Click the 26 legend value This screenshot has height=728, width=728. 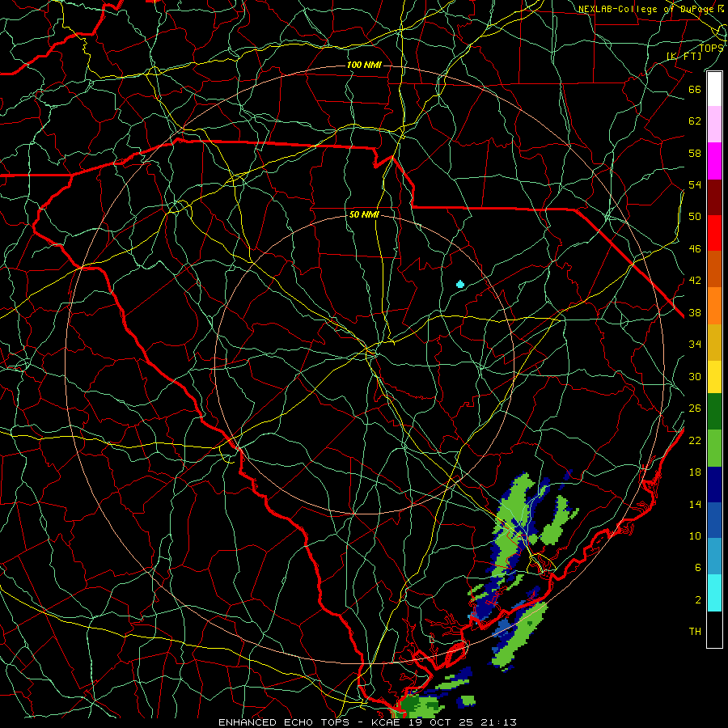695,408
